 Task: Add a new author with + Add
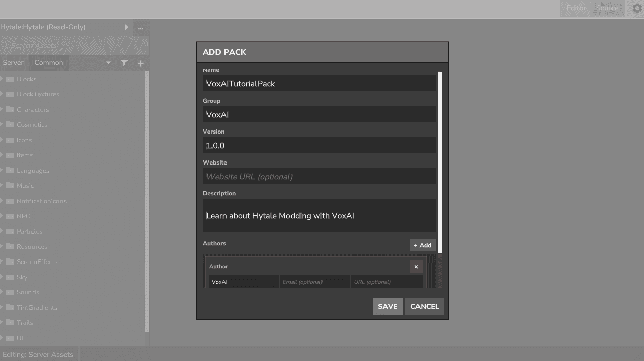pyautogui.click(x=423, y=245)
